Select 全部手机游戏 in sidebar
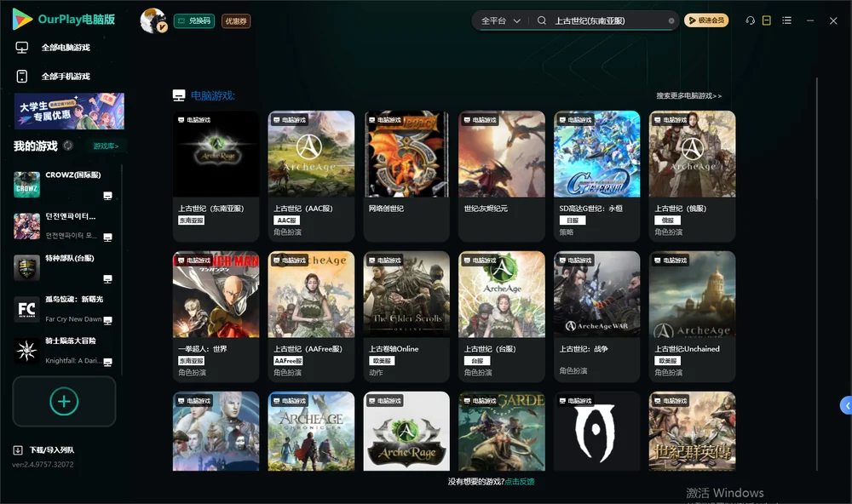Screen dimensions: 852x504 66,77
